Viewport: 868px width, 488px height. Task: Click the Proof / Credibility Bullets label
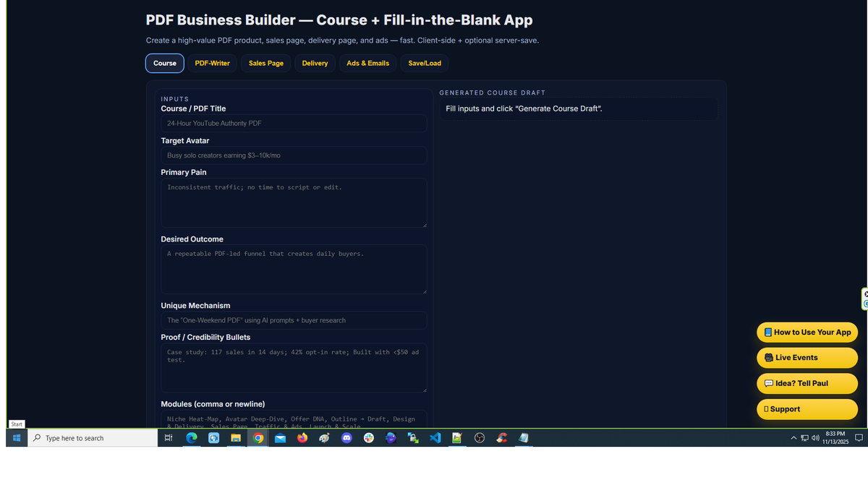[205, 338]
